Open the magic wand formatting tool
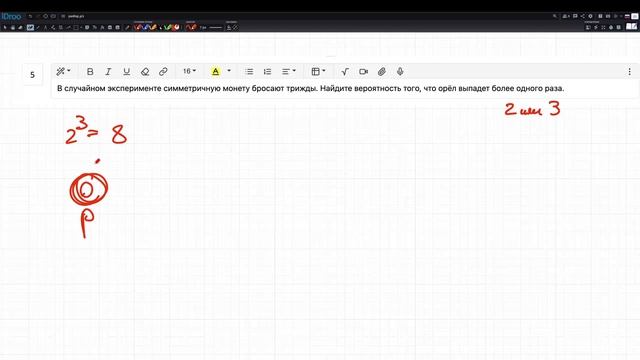640x360 pixels. [x=62, y=71]
